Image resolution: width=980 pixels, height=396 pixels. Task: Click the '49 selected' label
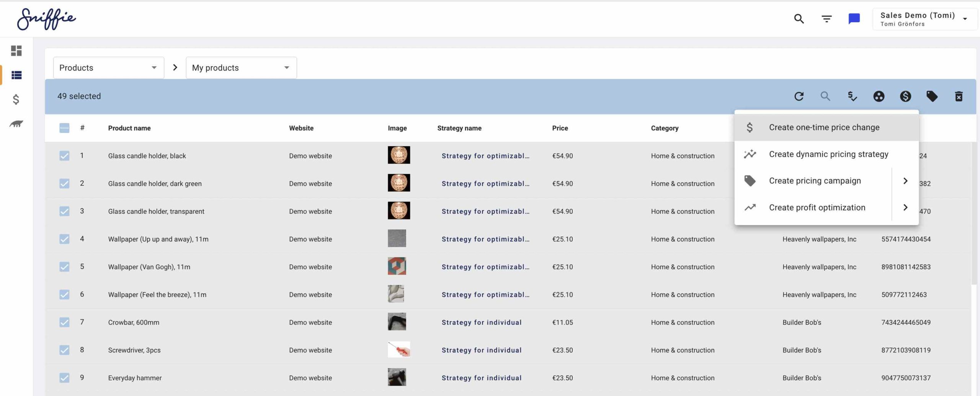[79, 96]
